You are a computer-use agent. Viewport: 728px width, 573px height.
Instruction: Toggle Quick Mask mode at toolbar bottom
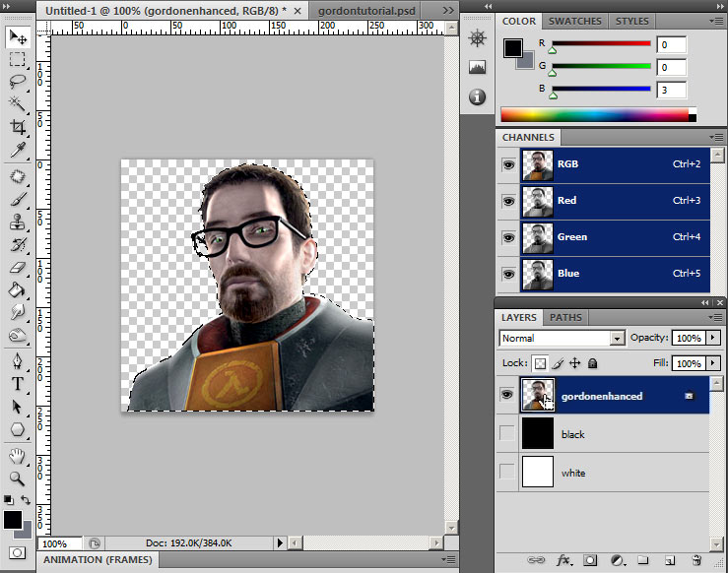tap(17, 553)
